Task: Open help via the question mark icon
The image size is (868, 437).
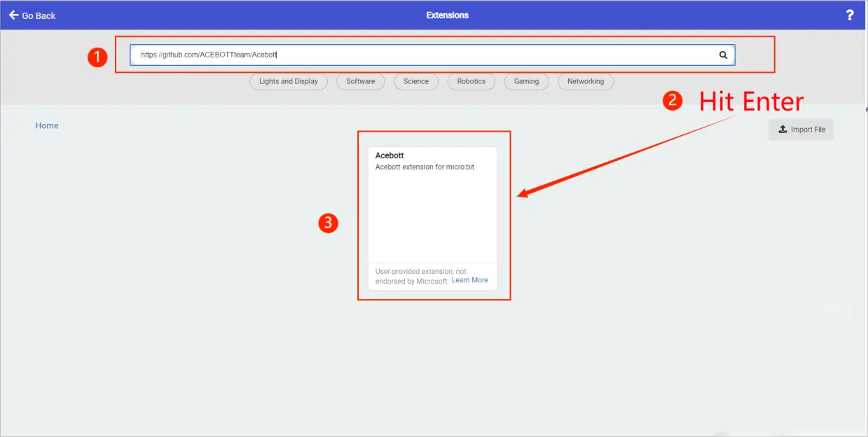Action: 850,15
